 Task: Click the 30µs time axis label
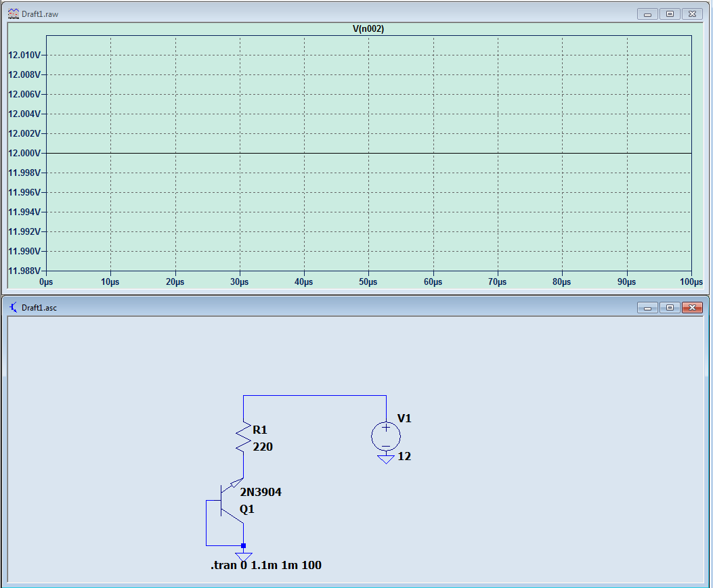click(239, 281)
